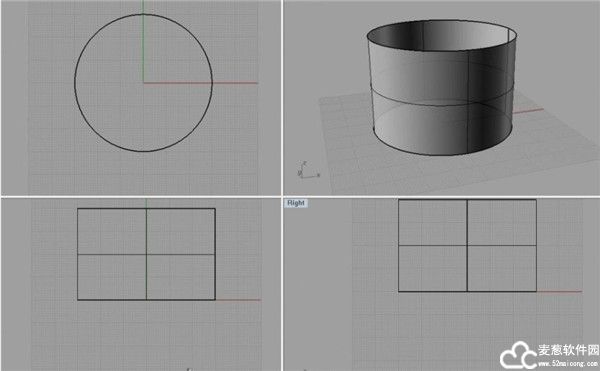Click the cloud logo watermark
This screenshot has width=600, height=371.
pos(518,356)
